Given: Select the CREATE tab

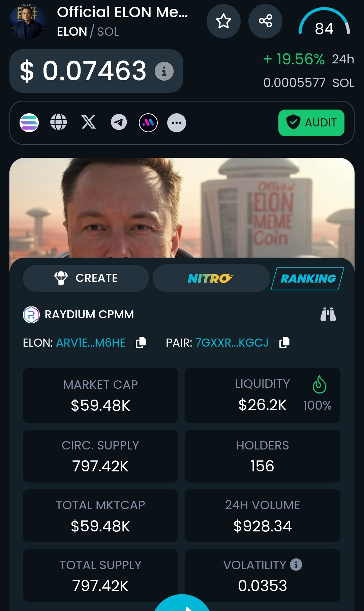Looking at the screenshot, I should (x=86, y=278).
